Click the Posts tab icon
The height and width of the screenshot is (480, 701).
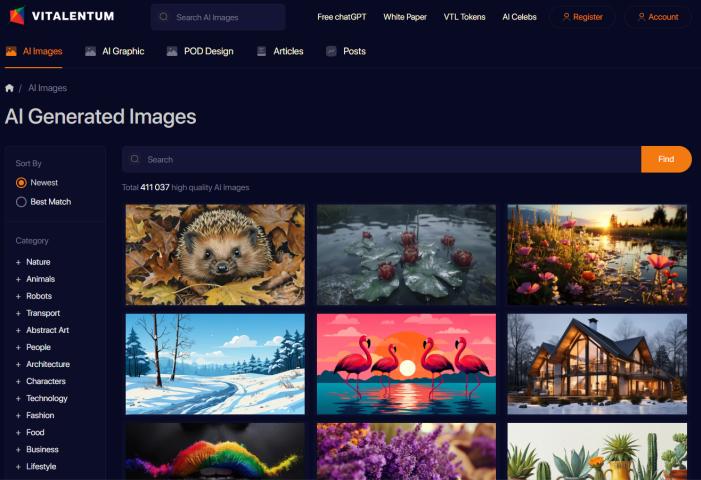[331, 51]
